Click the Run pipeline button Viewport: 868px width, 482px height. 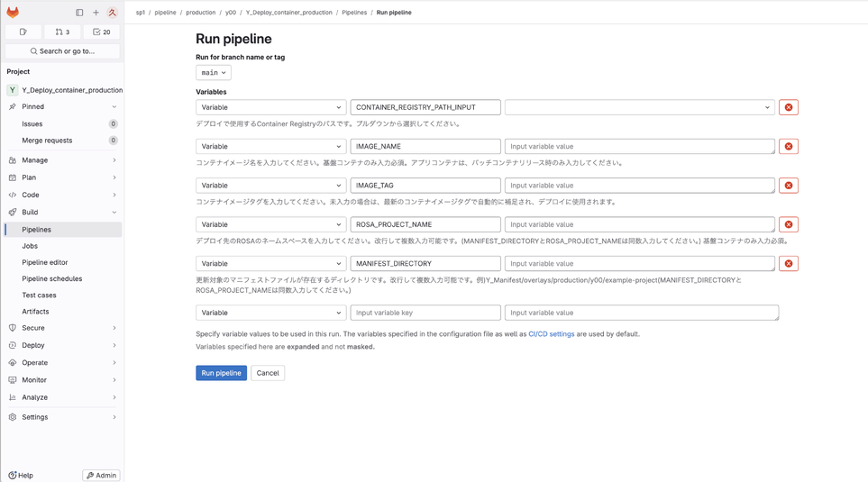[x=221, y=373]
